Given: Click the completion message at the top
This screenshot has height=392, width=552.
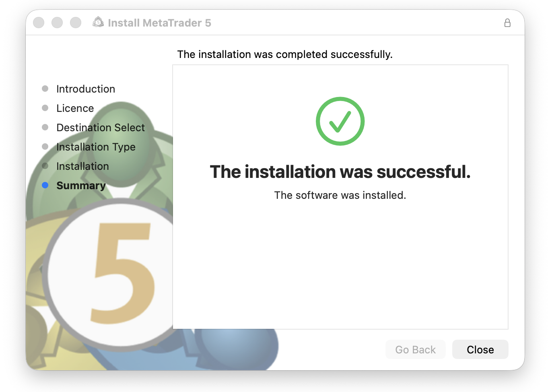Looking at the screenshot, I should click(x=284, y=54).
